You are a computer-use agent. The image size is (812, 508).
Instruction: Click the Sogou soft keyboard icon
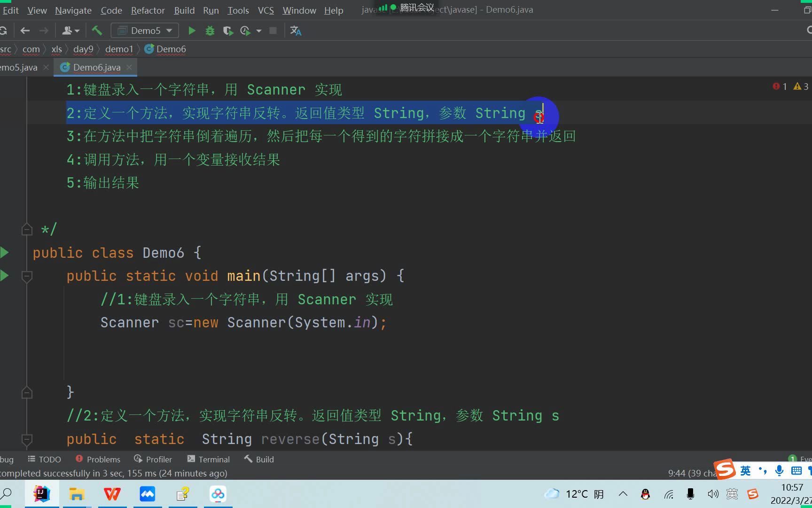tap(796, 470)
